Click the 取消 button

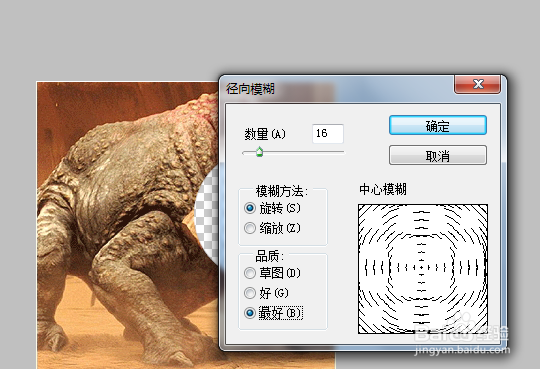pyautogui.click(x=438, y=155)
